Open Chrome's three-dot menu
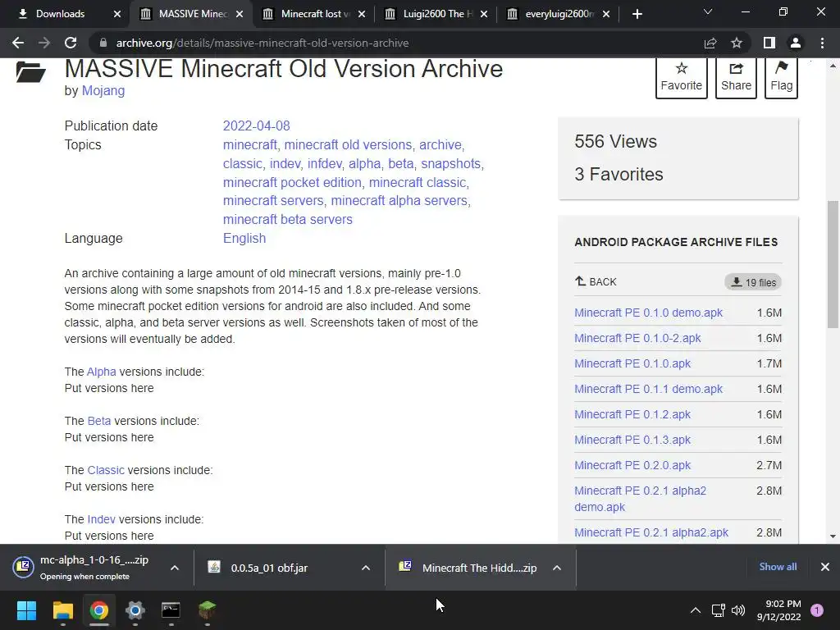This screenshot has width=840, height=630. click(x=822, y=43)
